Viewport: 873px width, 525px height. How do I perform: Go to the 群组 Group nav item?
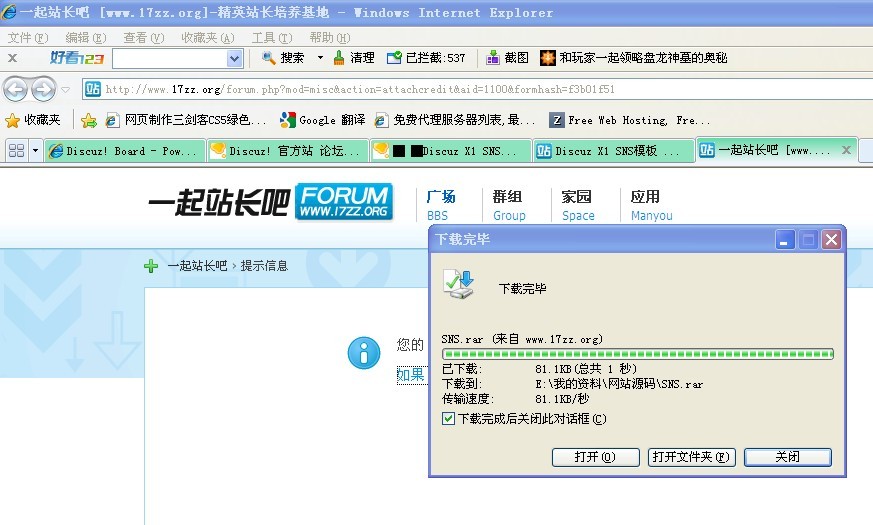[x=508, y=205]
